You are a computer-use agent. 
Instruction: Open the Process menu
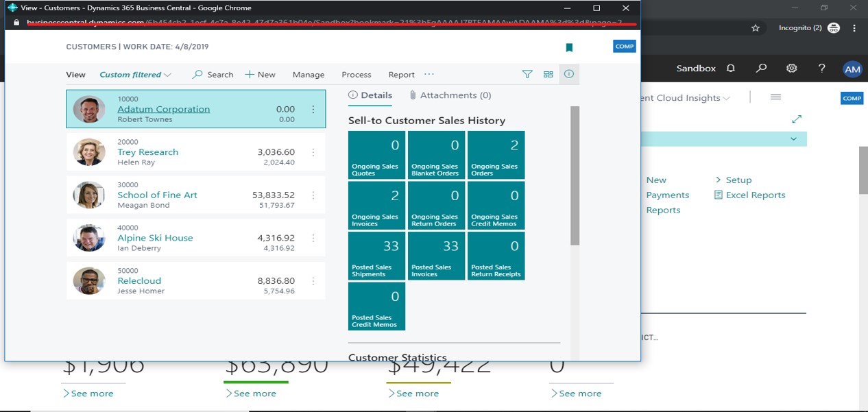click(357, 75)
